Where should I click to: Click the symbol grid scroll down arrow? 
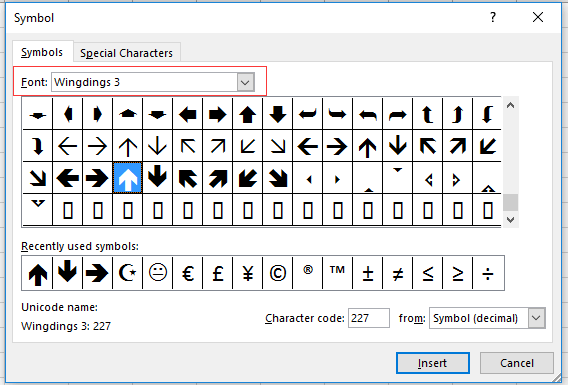click(x=510, y=219)
